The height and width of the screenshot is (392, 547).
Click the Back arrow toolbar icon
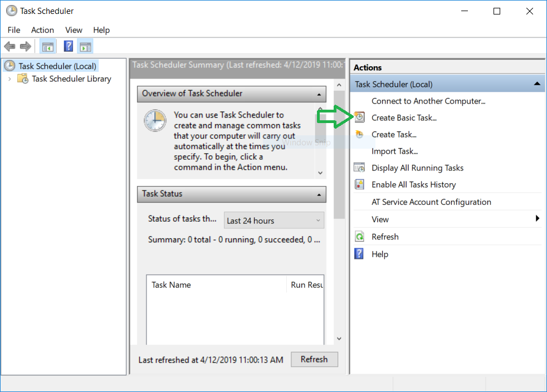point(9,47)
